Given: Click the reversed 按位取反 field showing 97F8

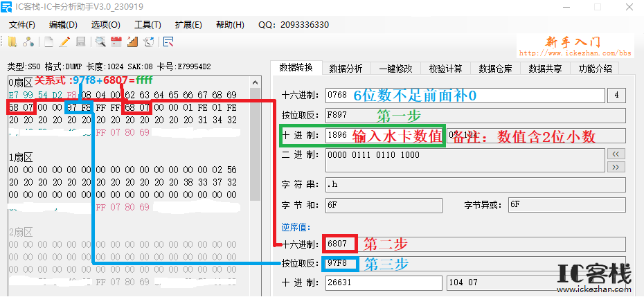Looking at the screenshot, I should (x=475, y=264).
